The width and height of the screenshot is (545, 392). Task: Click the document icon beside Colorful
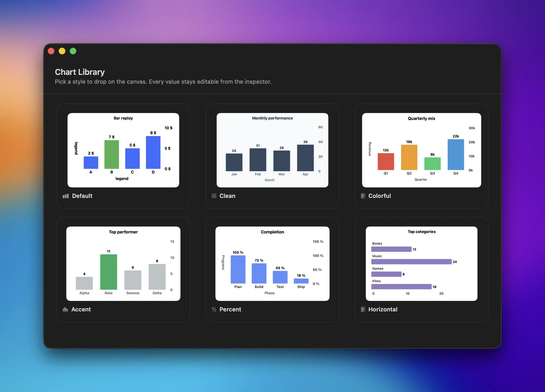pyautogui.click(x=363, y=196)
